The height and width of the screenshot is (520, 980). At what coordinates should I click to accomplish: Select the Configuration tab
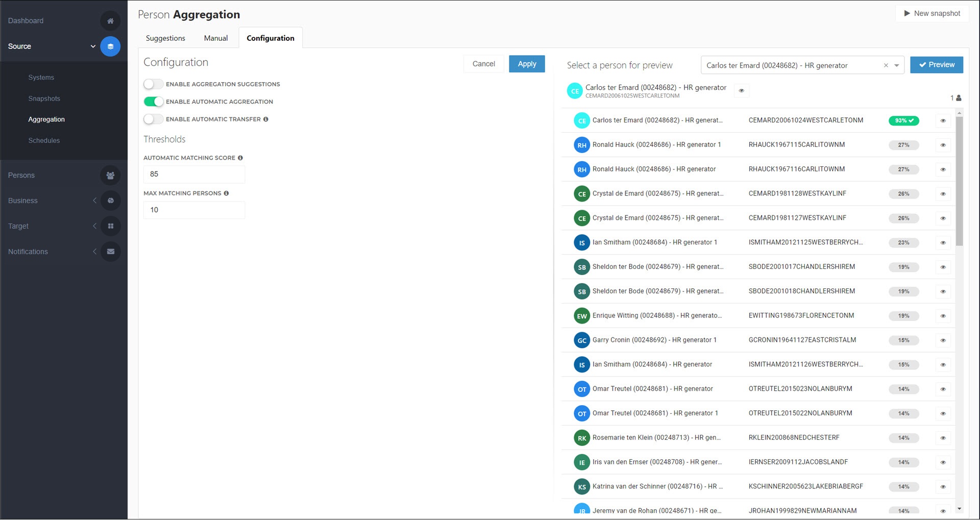(271, 38)
